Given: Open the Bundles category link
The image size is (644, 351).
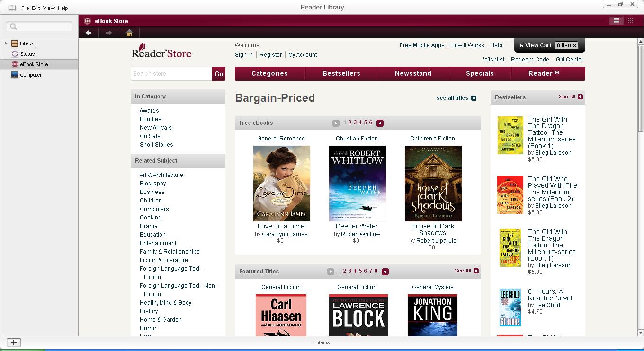Looking at the screenshot, I should click(x=151, y=119).
